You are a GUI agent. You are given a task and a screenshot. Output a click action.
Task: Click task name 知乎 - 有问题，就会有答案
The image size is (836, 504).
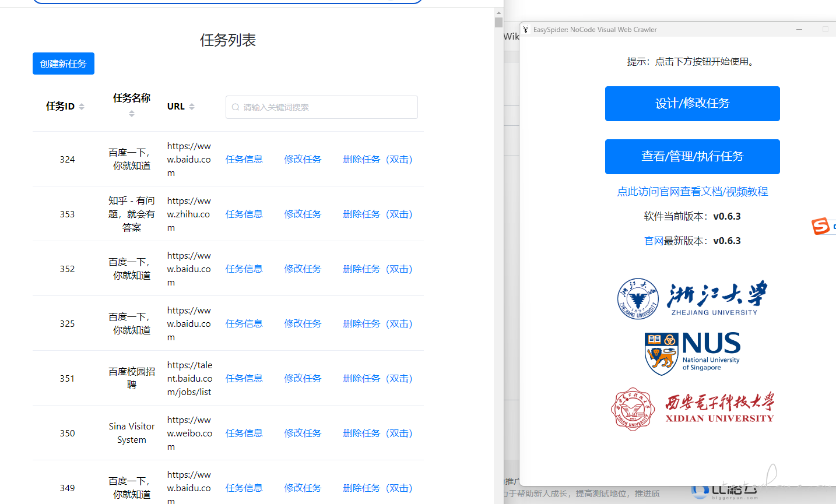coord(132,214)
